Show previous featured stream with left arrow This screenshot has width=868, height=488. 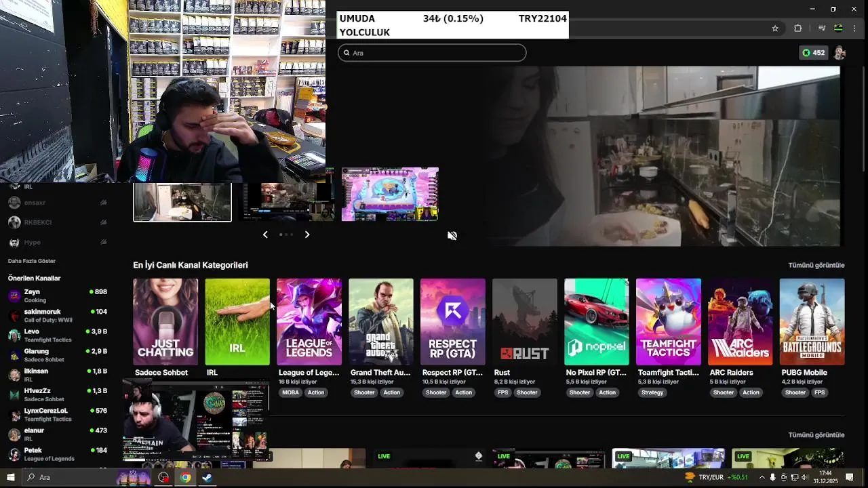pyautogui.click(x=265, y=235)
